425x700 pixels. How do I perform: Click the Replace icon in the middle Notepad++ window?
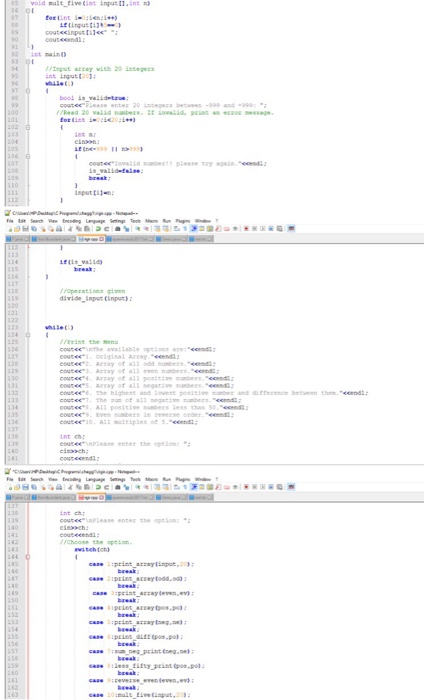[x=126, y=229]
